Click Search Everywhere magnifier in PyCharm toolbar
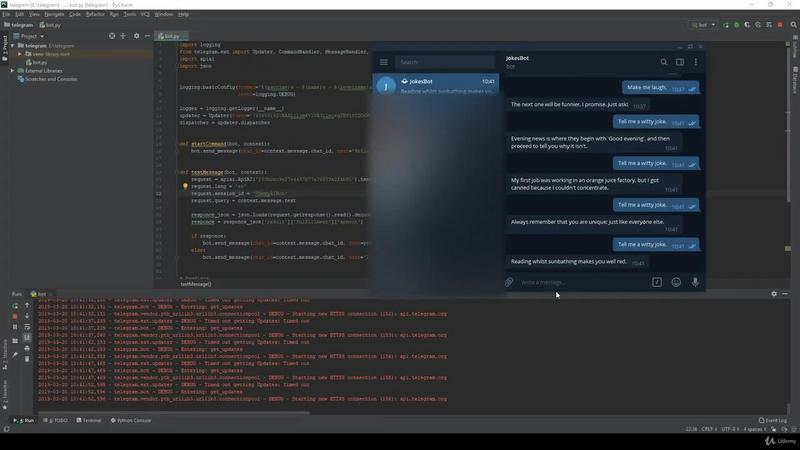The height and width of the screenshot is (450, 800). 793,25
